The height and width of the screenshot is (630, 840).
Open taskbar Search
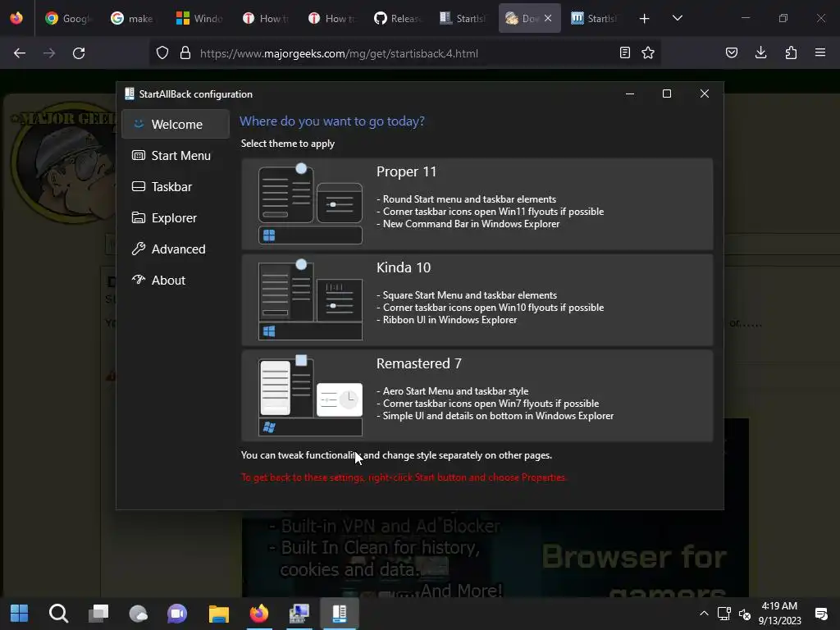pyautogui.click(x=58, y=614)
